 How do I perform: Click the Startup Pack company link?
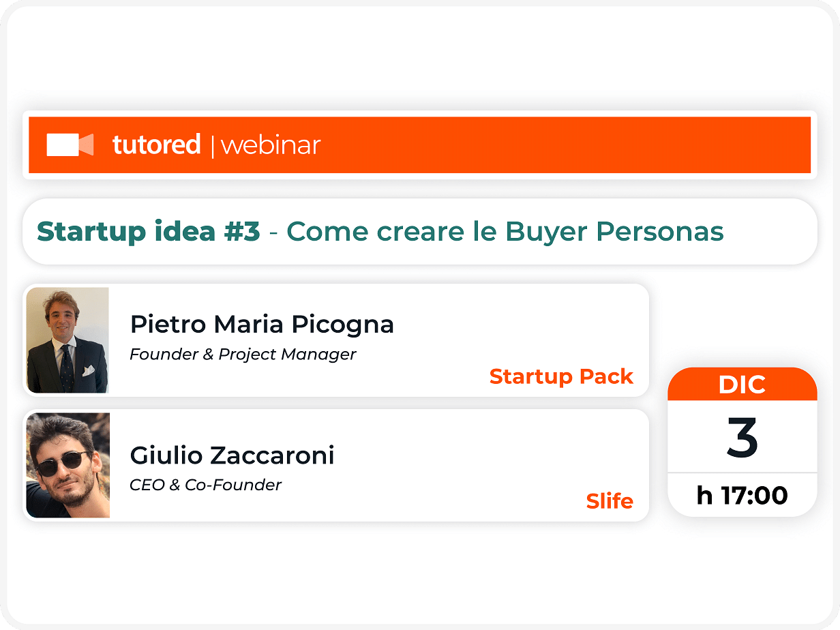(x=561, y=376)
